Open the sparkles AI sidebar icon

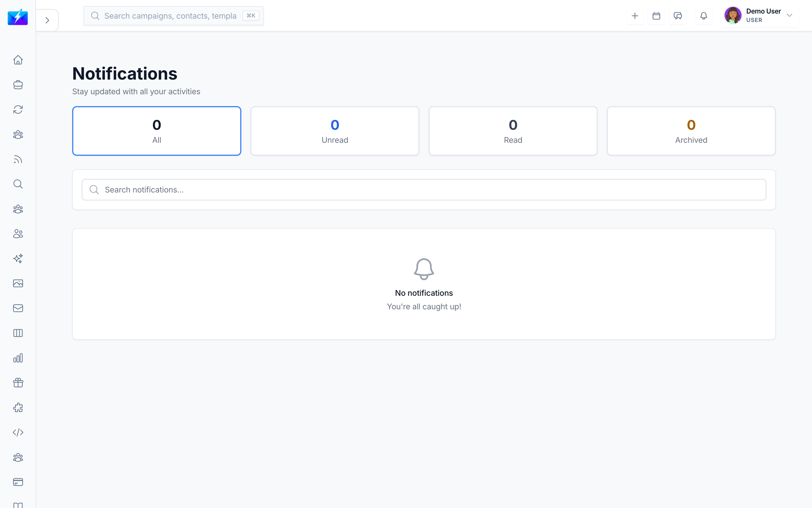(18, 259)
